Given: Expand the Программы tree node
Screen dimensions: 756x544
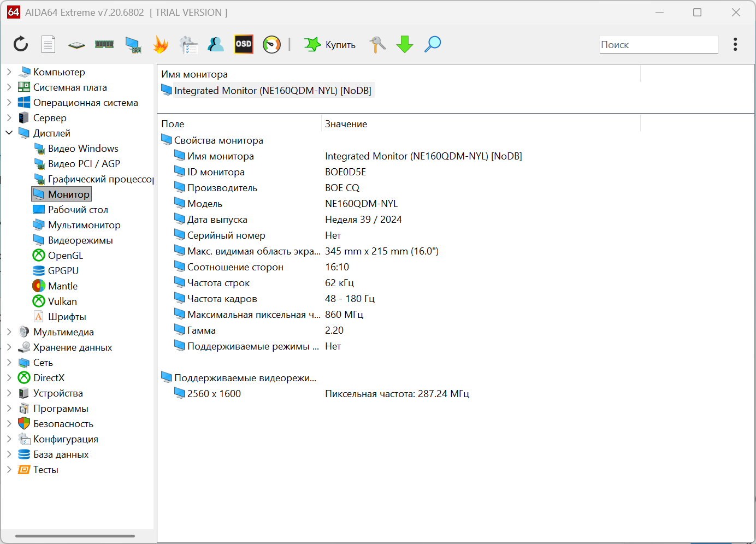Looking at the screenshot, I should pyautogui.click(x=9, y=408).
